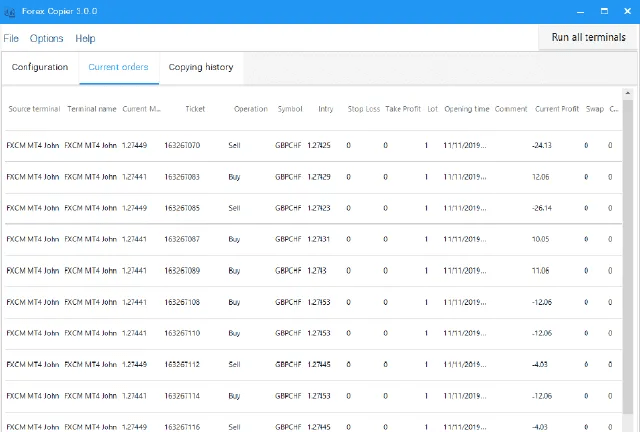Select ticket number 163267083
This screenshot has width=640, height=432.
click(x=182, y=177)
